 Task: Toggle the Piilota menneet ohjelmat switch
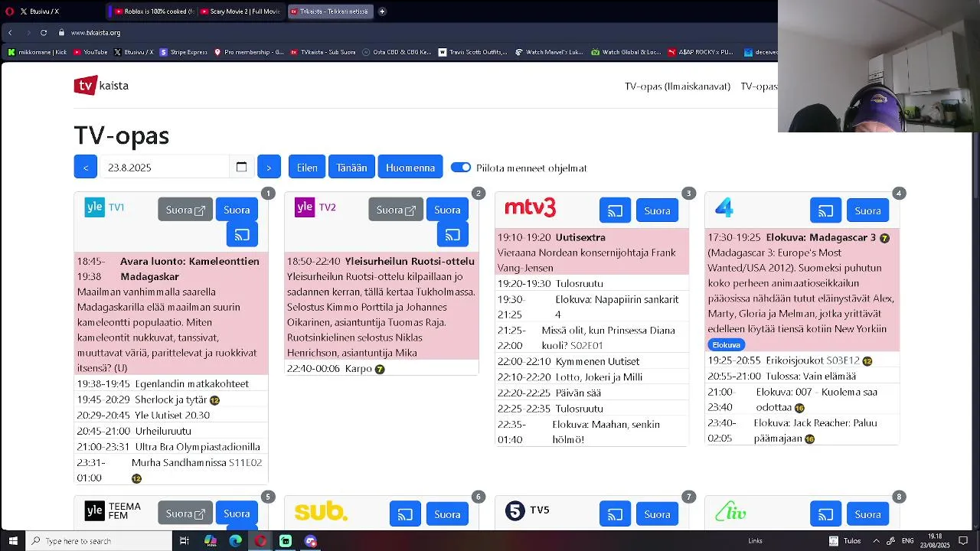coord(461,168)
